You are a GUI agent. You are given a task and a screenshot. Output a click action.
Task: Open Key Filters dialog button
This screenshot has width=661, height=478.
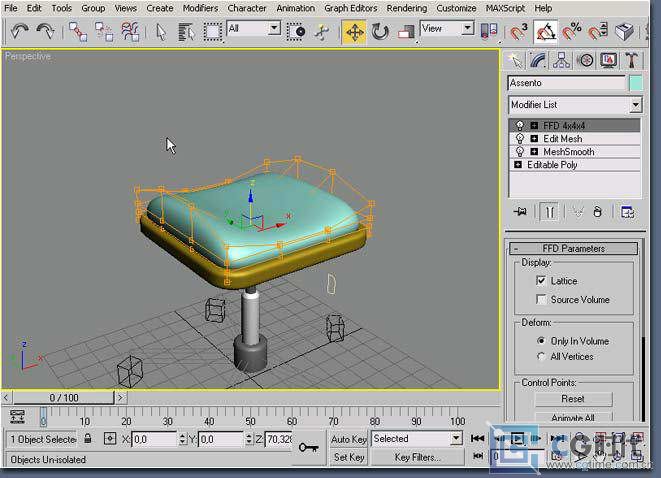(417, 457)
